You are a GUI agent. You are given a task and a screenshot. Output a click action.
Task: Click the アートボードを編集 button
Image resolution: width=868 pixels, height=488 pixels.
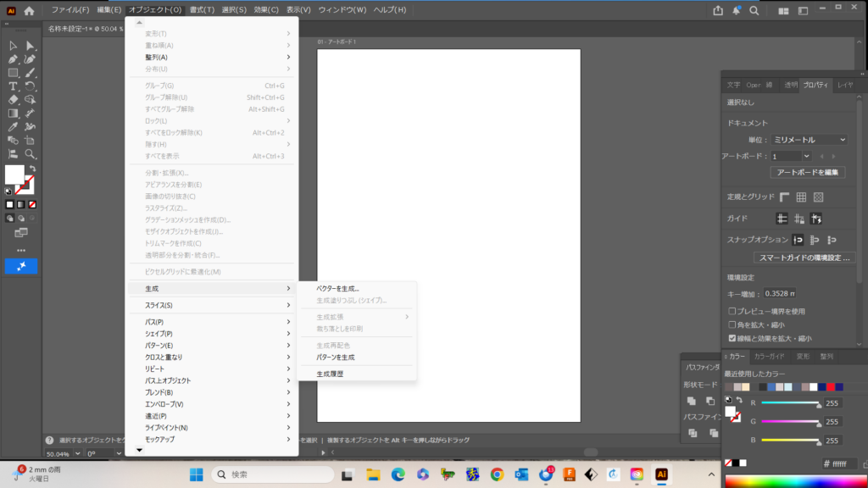point(807,172)
